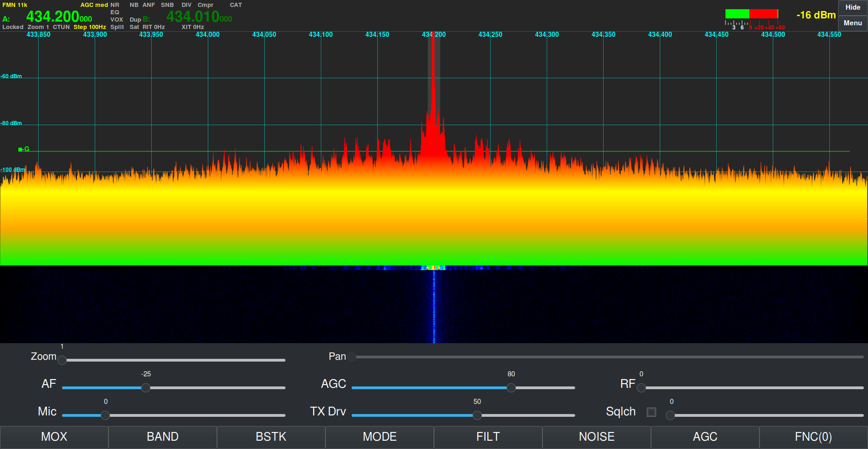Click the 433.850 frequency label
868x449 pixels.
(39, 35)
